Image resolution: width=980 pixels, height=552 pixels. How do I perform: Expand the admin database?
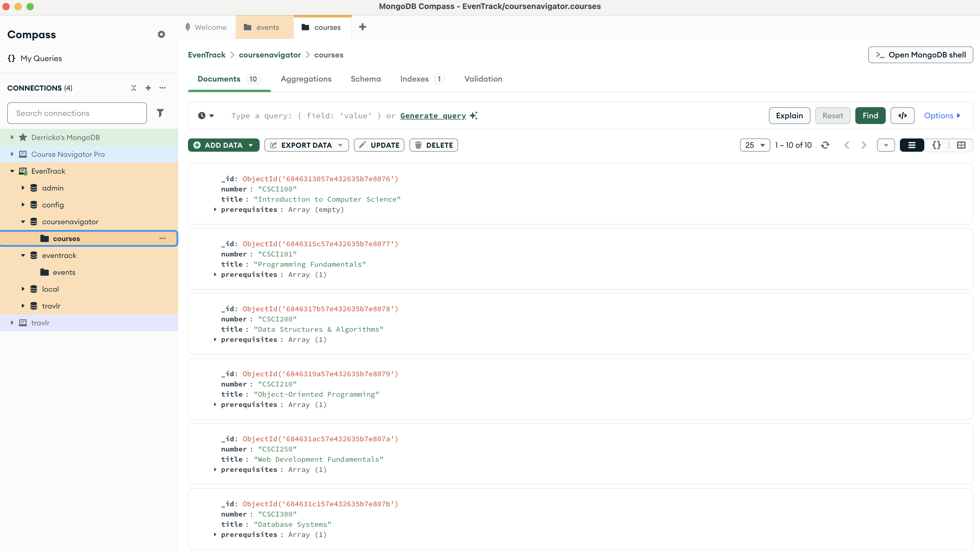[23, 188]
